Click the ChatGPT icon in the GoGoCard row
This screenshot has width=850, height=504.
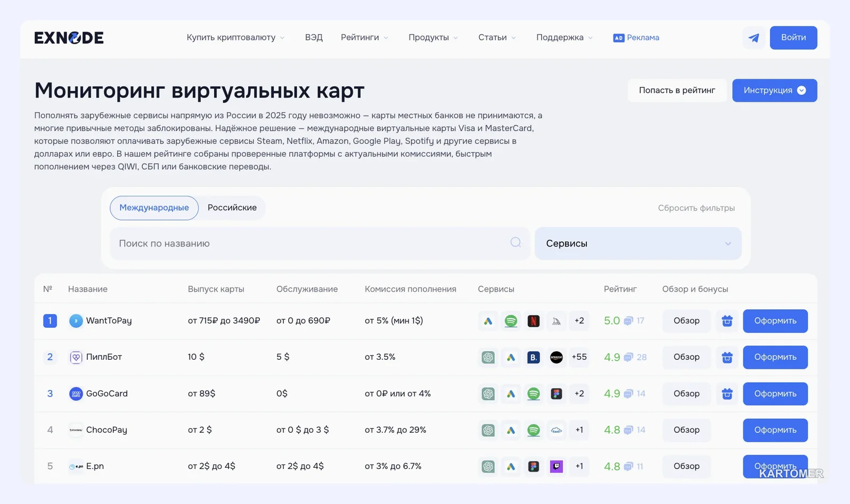click(488, 394)
